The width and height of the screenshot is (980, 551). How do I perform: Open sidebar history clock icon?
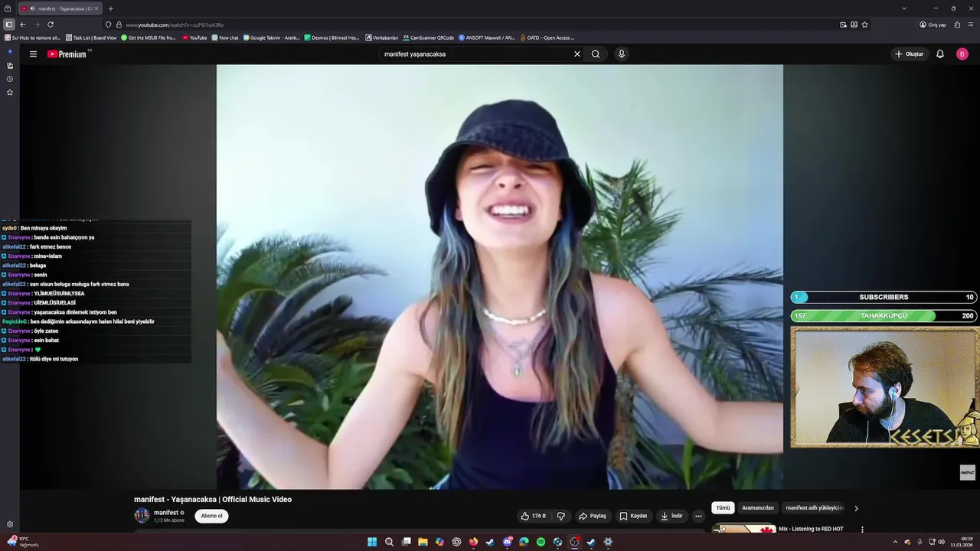(10, 79)
